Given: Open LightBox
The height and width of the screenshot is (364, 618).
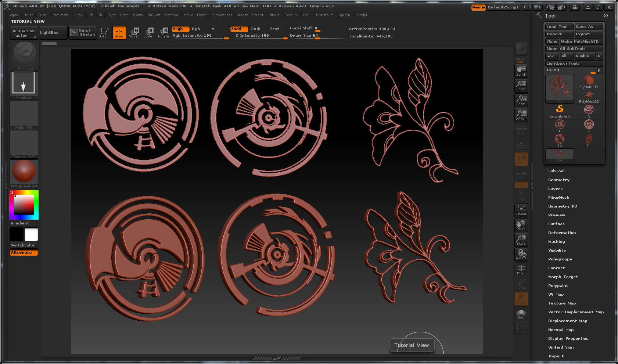Looking at the screenshot, I should pos(53,32).
